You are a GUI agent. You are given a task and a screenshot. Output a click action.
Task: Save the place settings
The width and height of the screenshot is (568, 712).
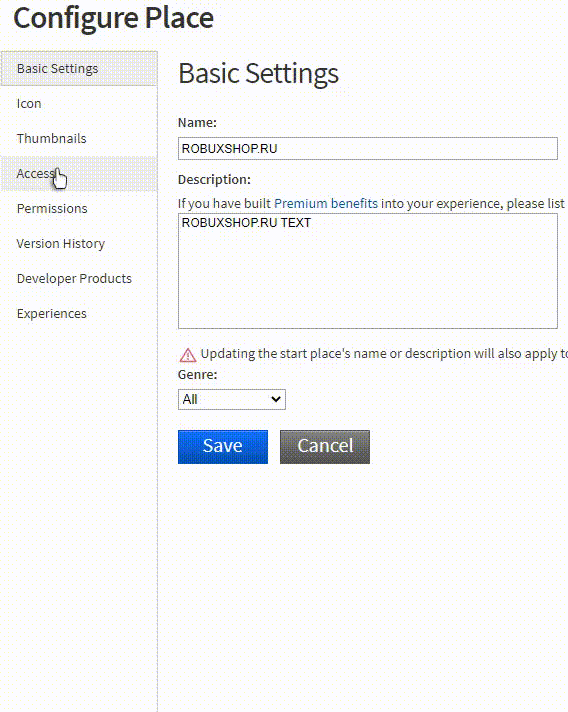[x=223, y=447]
